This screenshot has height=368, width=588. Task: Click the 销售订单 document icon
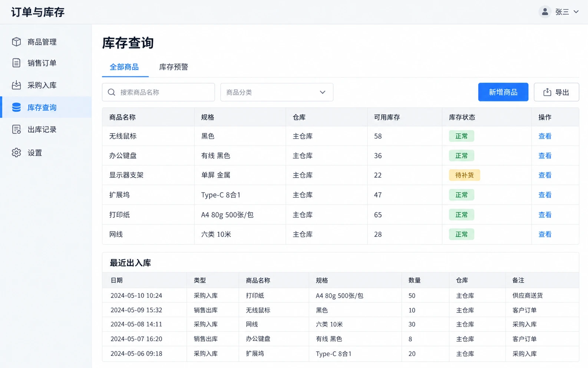pyautogui.click(x=16, y=63)
